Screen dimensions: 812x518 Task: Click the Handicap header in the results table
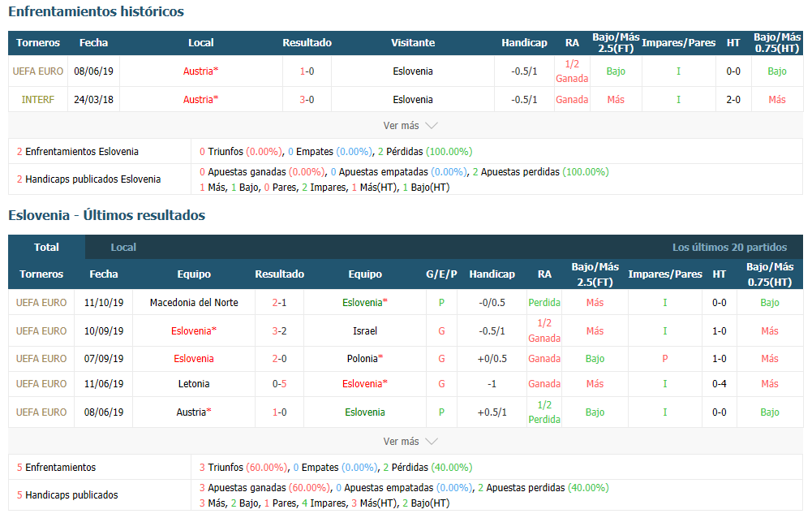(x=492, y=274)
